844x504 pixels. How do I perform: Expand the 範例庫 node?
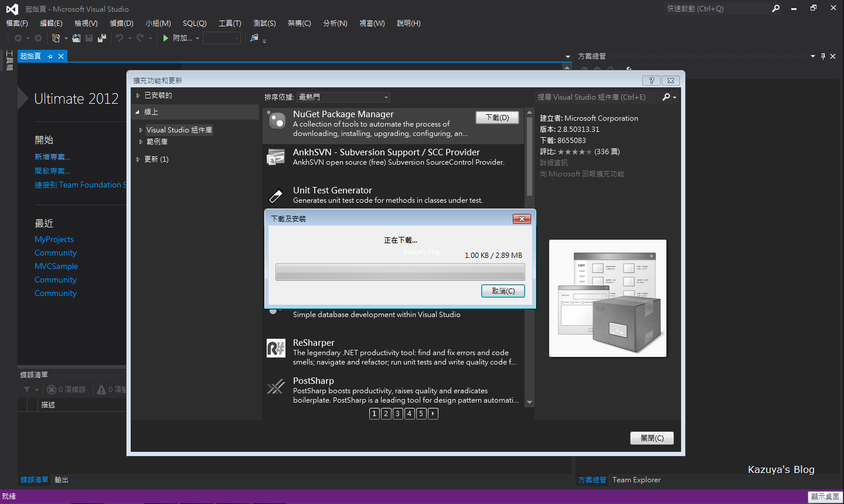click(x=141, y=142)
